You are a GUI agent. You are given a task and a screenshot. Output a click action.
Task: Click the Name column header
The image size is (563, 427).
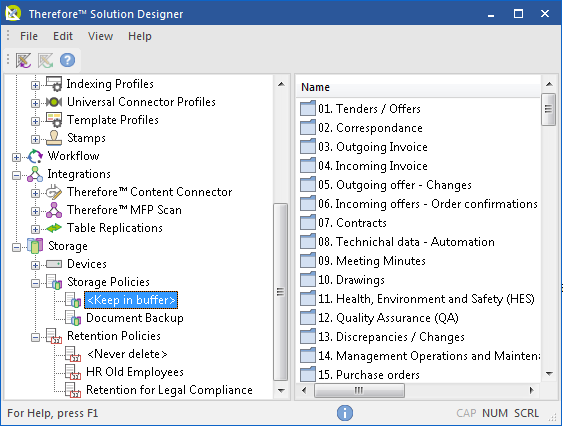[x=418, y=87]
